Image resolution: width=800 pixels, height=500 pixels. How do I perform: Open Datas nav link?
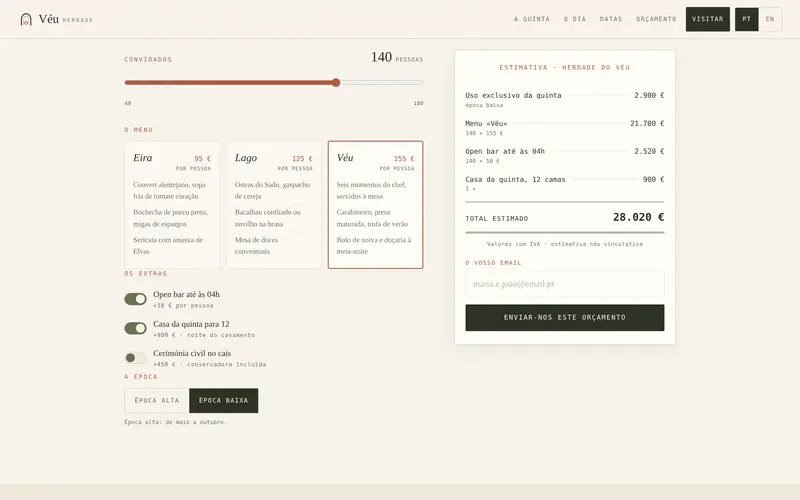[611, 19]
